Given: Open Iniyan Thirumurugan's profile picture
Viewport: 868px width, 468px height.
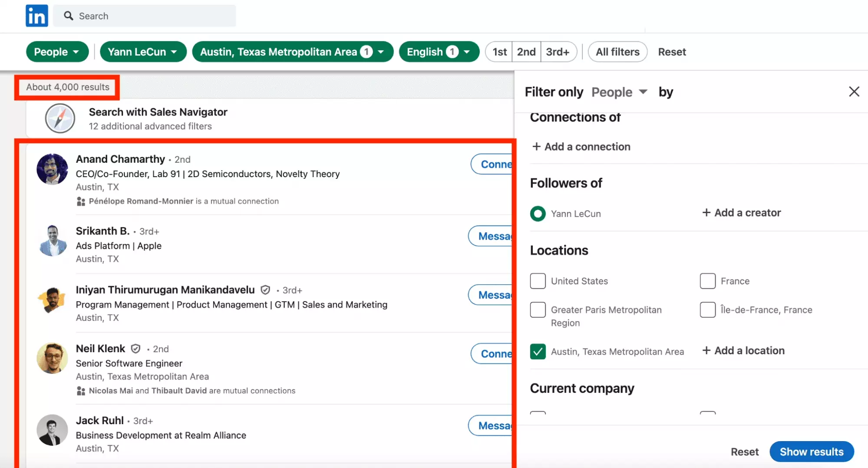Looking at the screenshot, I should point(52,300).
